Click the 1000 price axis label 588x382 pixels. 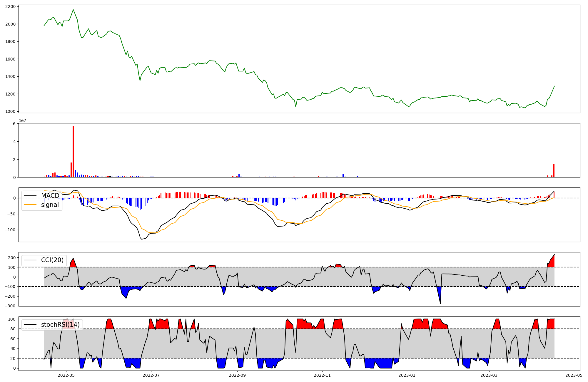(x=10, y=112)
